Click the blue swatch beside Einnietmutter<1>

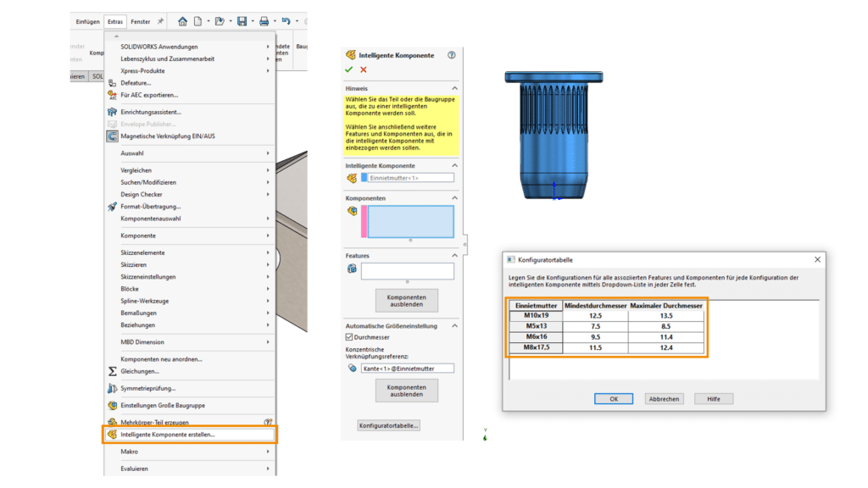click(364, 177)
